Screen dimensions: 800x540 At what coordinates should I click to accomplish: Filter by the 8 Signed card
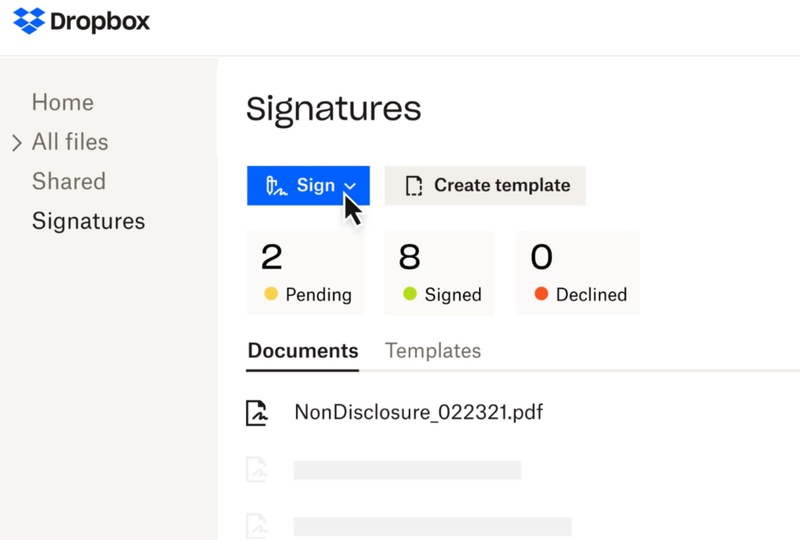pyautogui.click(x=439, y=273)
